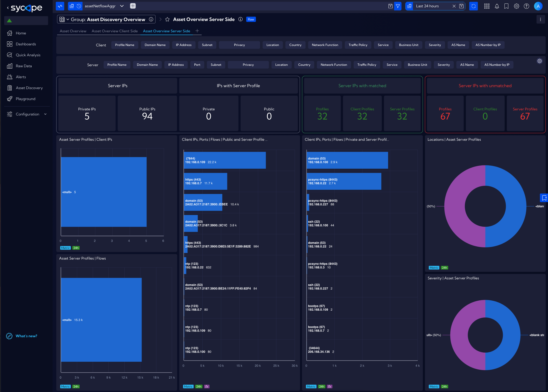
Task: Toggle the filter funnel button
Action: pyautogui.click(x=398, y=6)
